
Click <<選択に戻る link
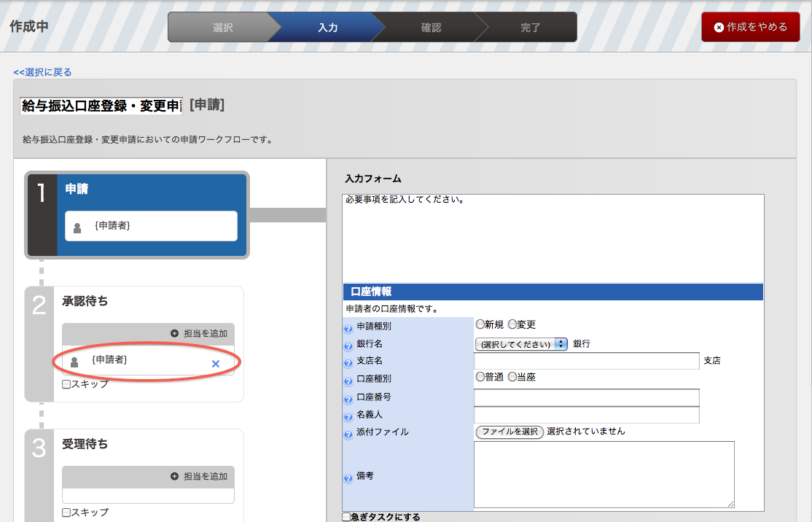point(42,72)
